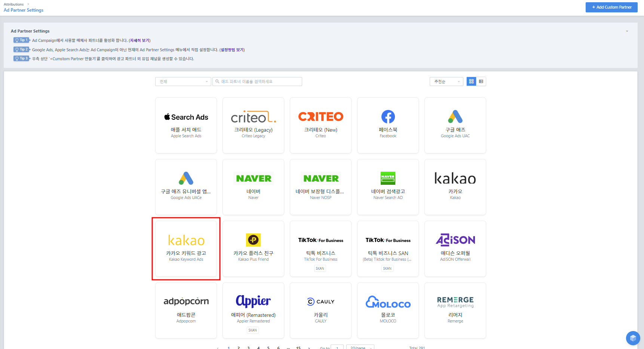Click the search magnifier icon
The height and width of the screenshot is (349, 644).
pyautogui.click(x=217, y=82)
